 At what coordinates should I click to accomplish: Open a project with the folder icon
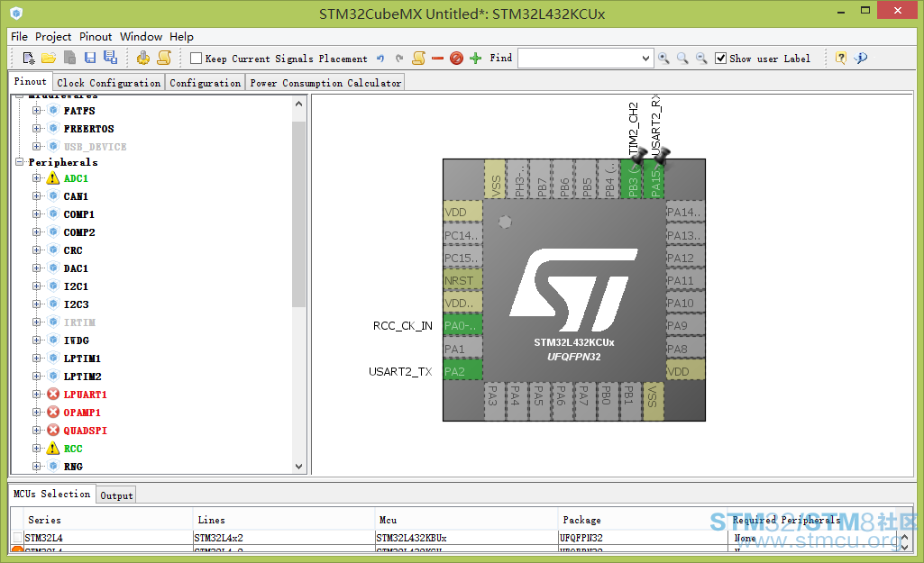point(49,58)
